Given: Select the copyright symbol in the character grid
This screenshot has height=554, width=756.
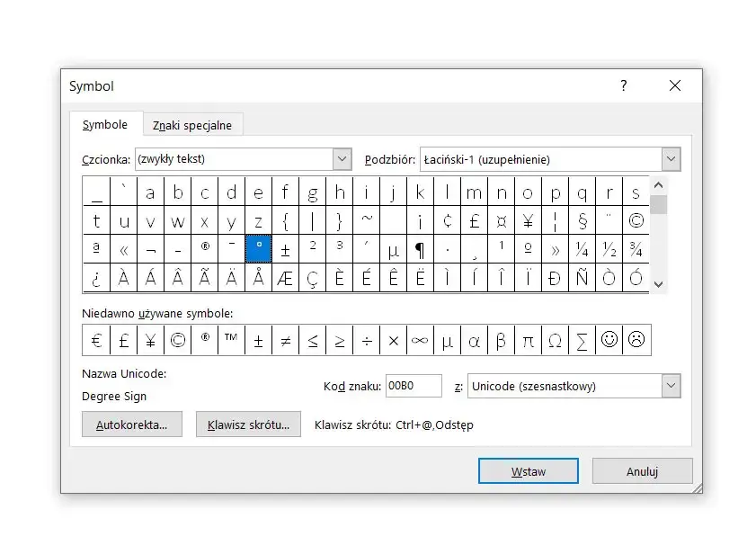Looking at the screenshot, I should tap(636, 220).
